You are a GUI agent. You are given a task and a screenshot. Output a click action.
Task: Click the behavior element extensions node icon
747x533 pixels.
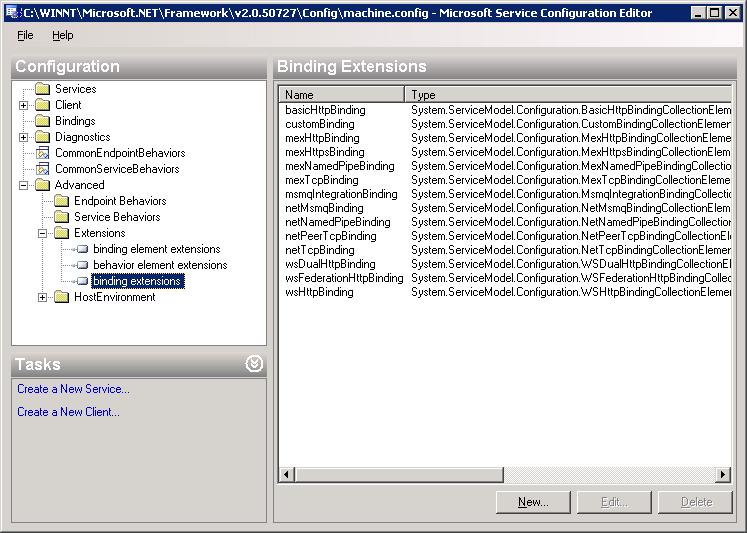click(82, 265)
